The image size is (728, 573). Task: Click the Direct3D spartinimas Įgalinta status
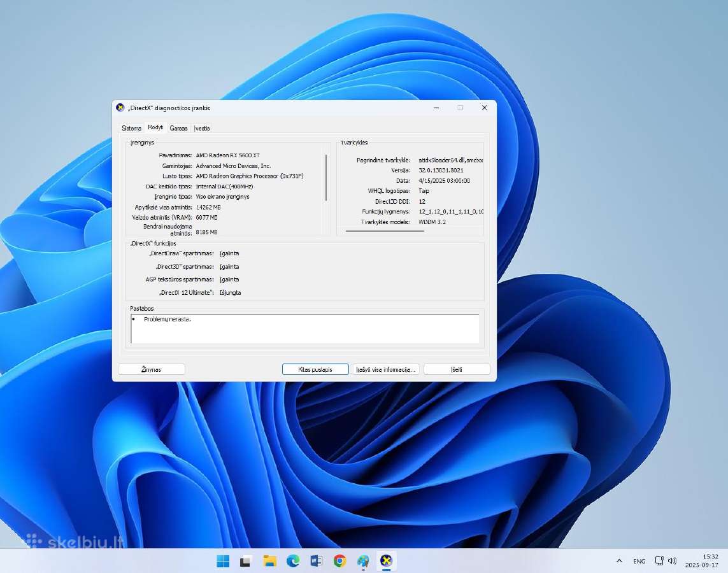(x=229, y=267)
